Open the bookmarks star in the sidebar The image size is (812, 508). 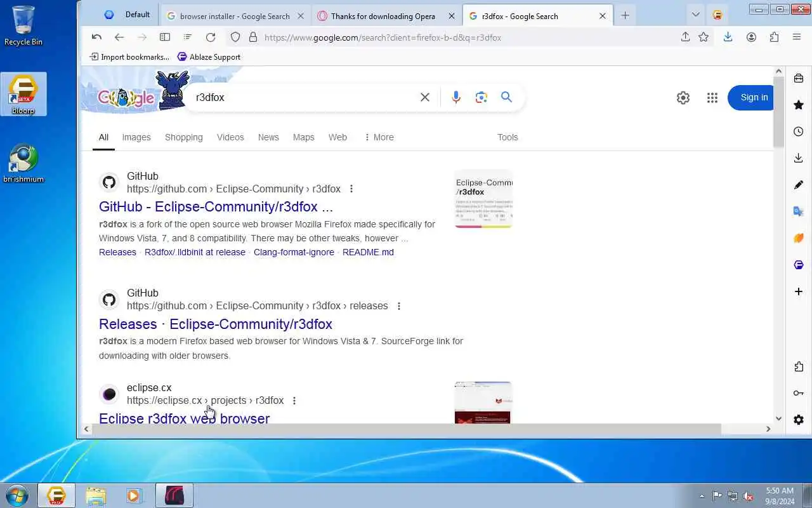pyautogui.click(x=799, y=105)
